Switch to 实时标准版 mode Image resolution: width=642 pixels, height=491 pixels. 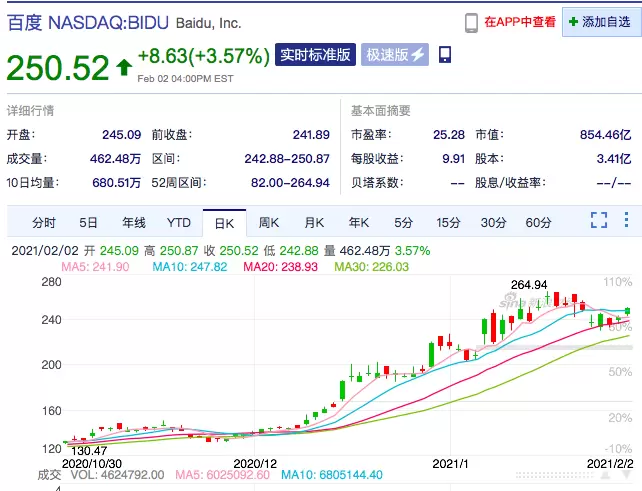pyautogui.click(x=315, y=56)
